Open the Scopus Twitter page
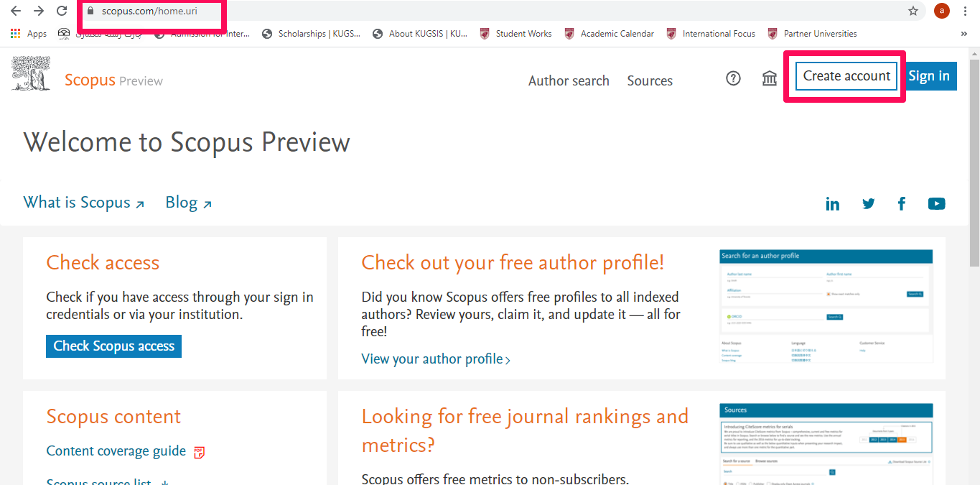The width and height of the screenshot is (980, 485). [x=869, y=204]
